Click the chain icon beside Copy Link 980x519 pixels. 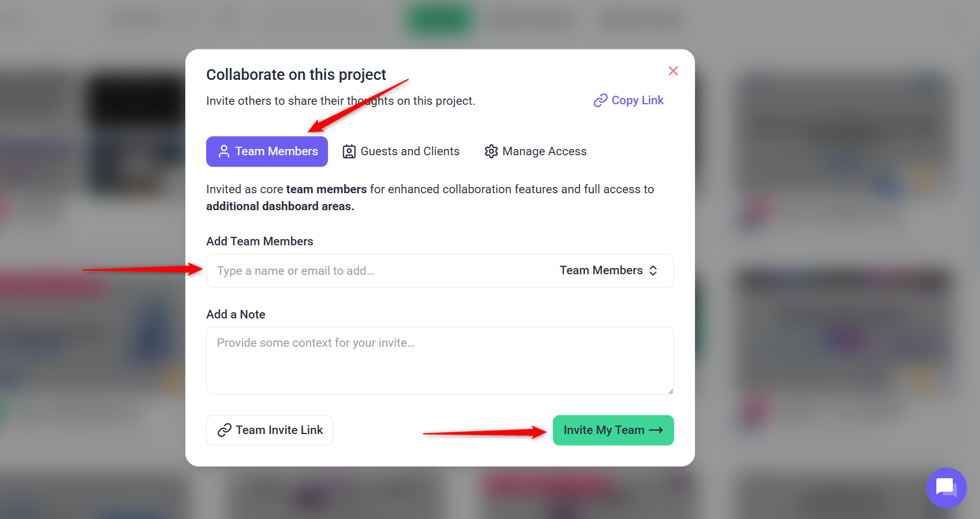600,101
